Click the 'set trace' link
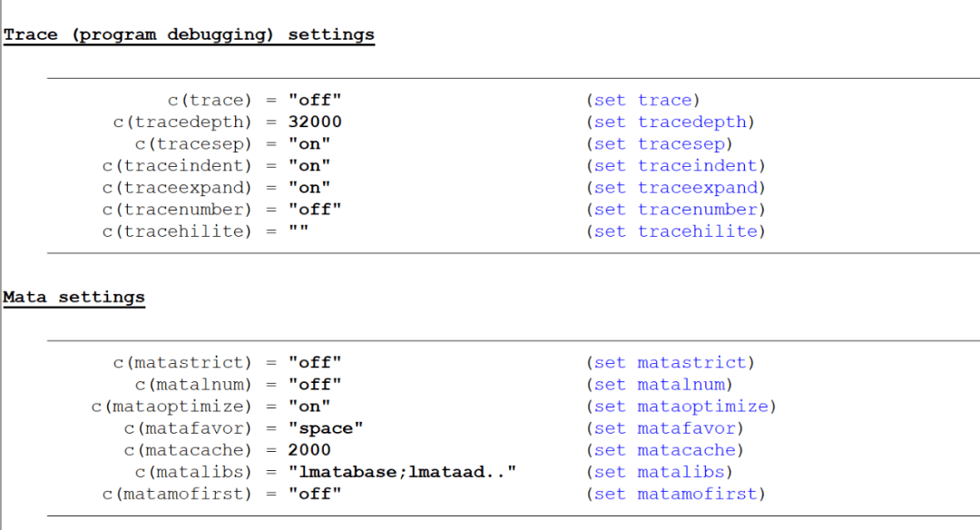The image size is (980, 530). pos(642,100)
